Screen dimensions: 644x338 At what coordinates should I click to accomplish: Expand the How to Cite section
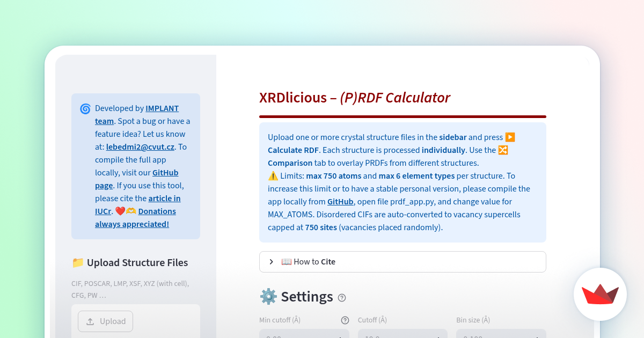click(402, 262)
